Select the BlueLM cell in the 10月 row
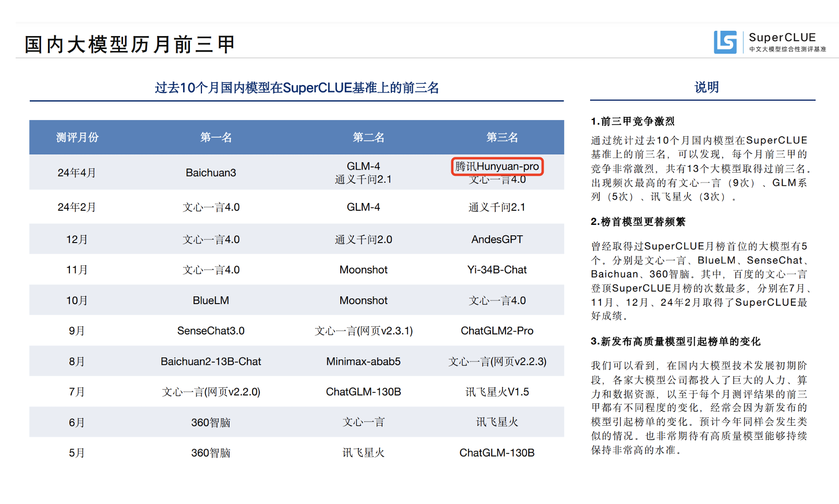The image size is (839, 504). coord(211,300)
